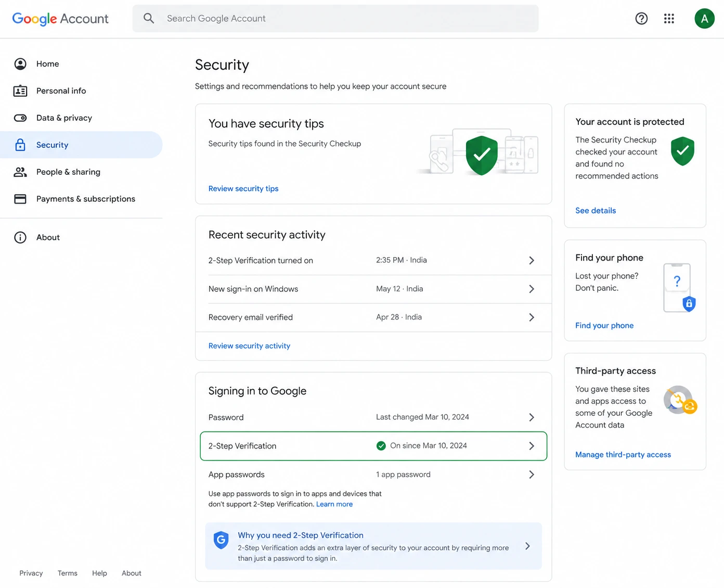Click the phone illustration in Find your phone
Viewport: 724px width, 588px height.
tap(679, 288)
